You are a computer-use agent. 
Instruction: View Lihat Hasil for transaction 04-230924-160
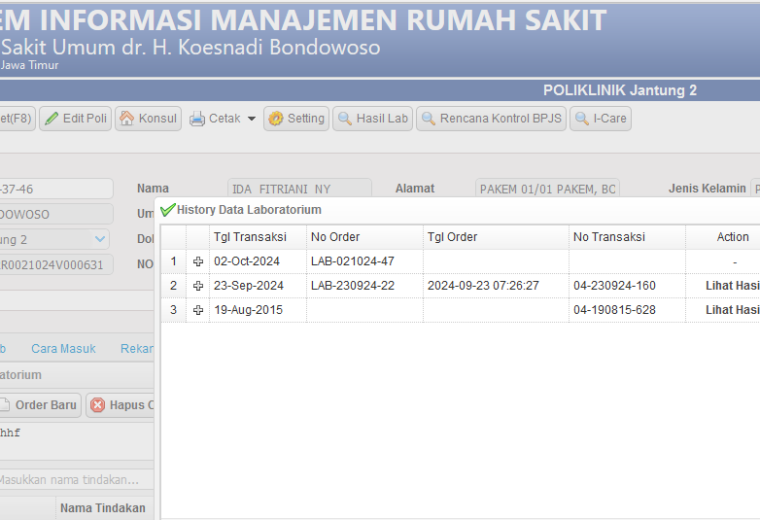click(732, 286)
